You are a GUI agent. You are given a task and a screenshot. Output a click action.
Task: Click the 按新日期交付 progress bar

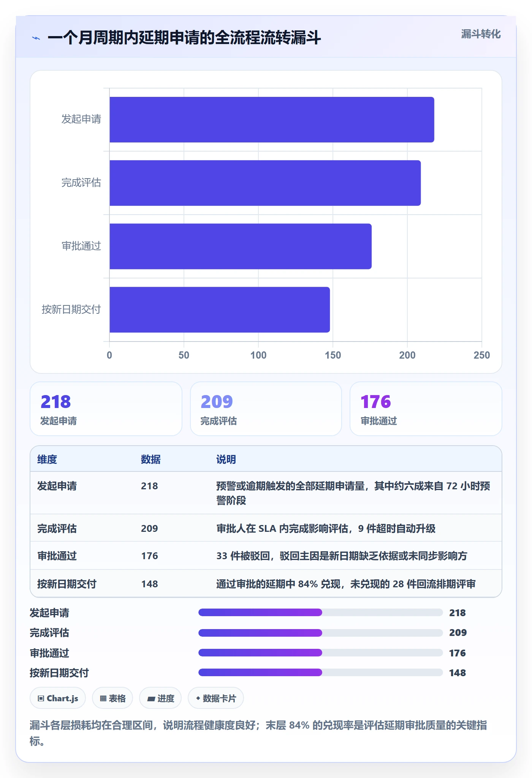point(321,672)
